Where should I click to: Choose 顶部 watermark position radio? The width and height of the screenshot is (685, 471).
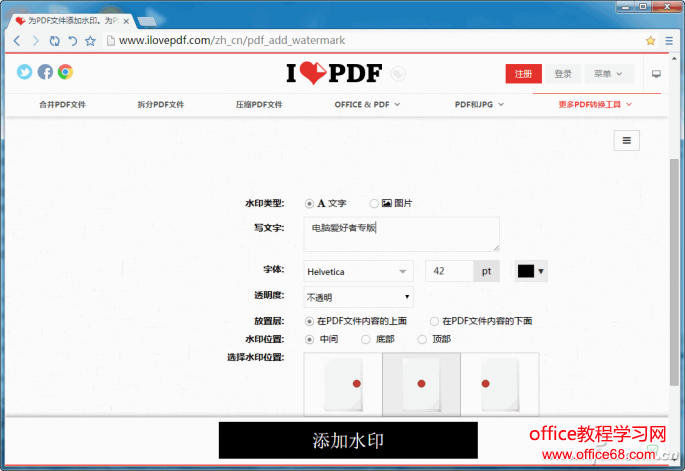(422, 339)
